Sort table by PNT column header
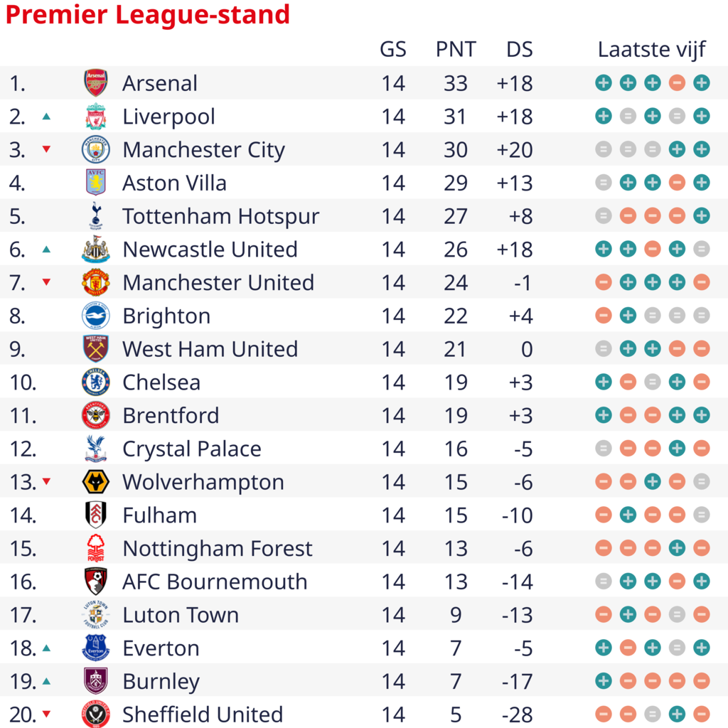 pos(456,49)
